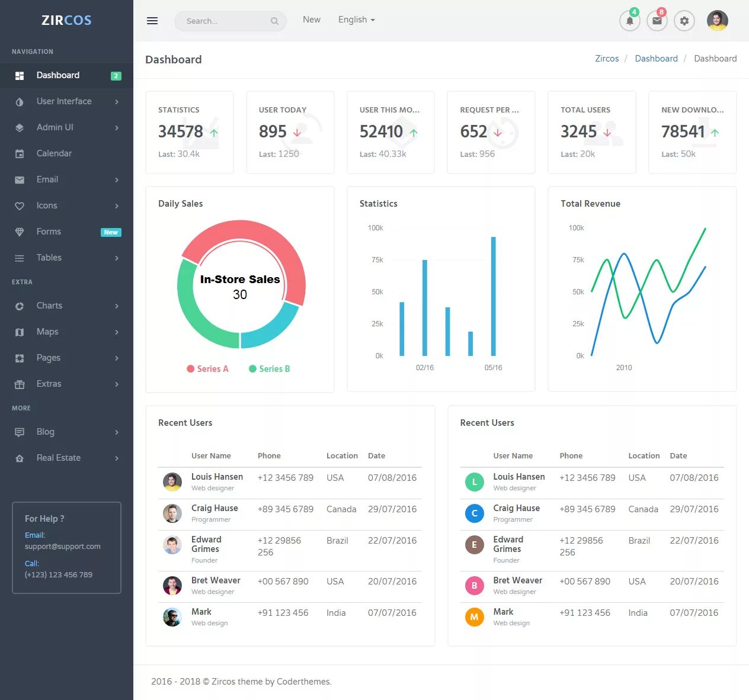Toggle Series B legend in Daily Sales
The height and width of the screenshot is (700, 749).
coord(270,369)
